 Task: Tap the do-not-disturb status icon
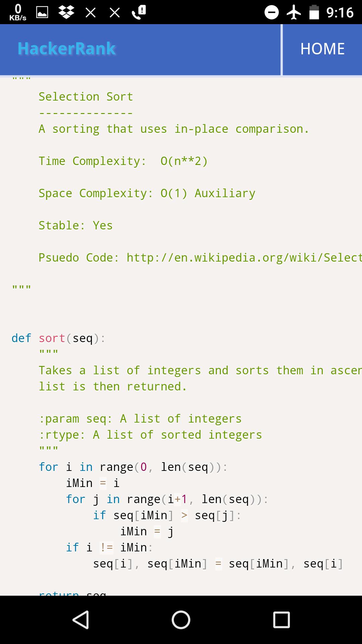pos(271,12)
